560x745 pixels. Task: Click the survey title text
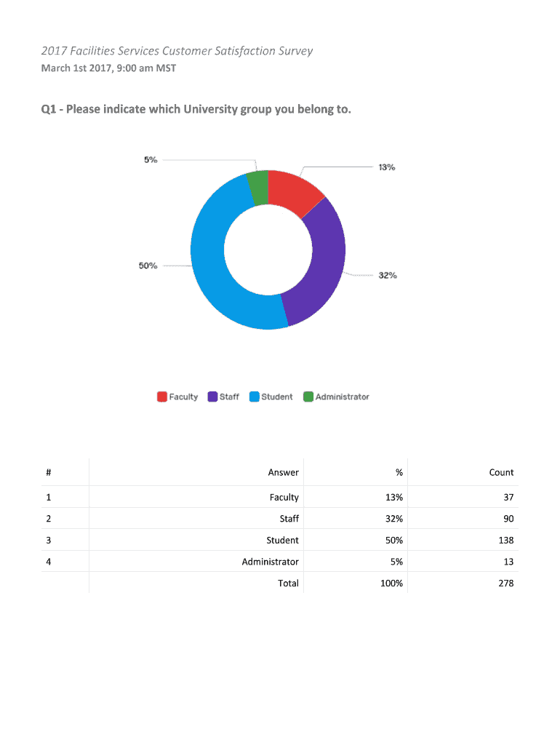click(177, 51)
